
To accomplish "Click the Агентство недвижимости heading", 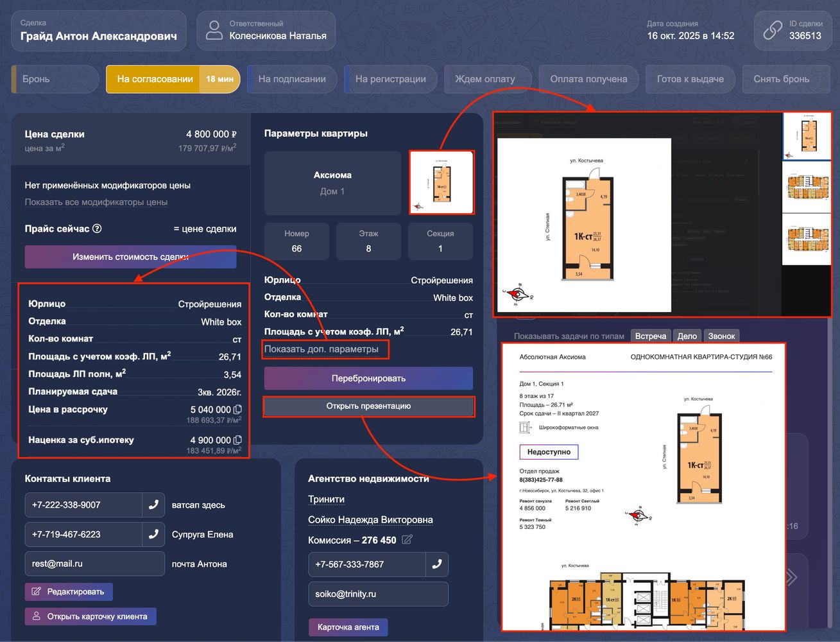I will pos(368,478).
